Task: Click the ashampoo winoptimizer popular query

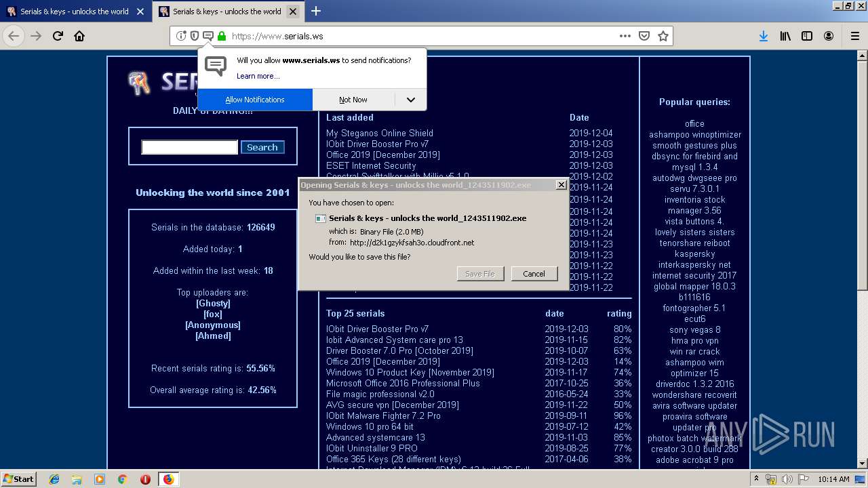Action: (695, 134)
